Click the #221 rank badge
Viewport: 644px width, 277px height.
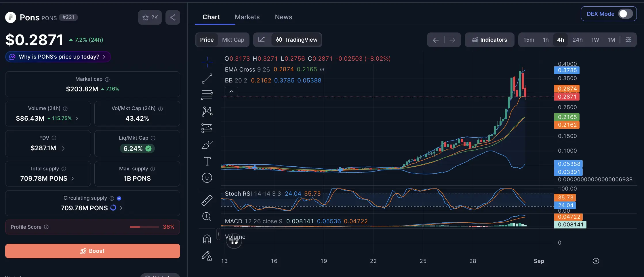click(x=68, y=17)
